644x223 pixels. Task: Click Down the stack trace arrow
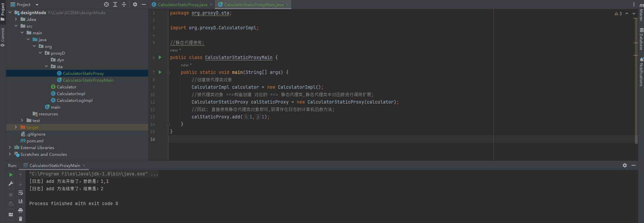pyautogui.click(x=21, y=184)
